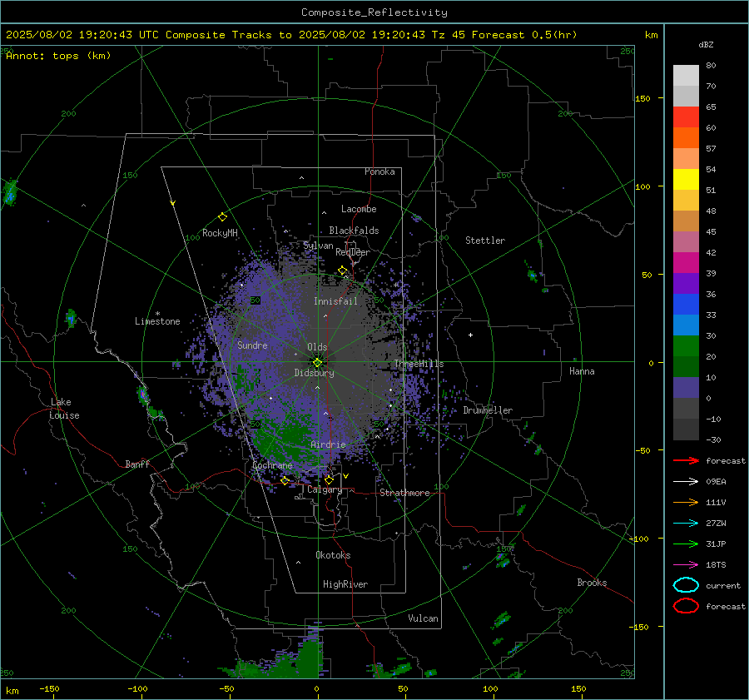Click the yellow radar-site diamond at Didsbury center
749x700 pixels.
317,362
